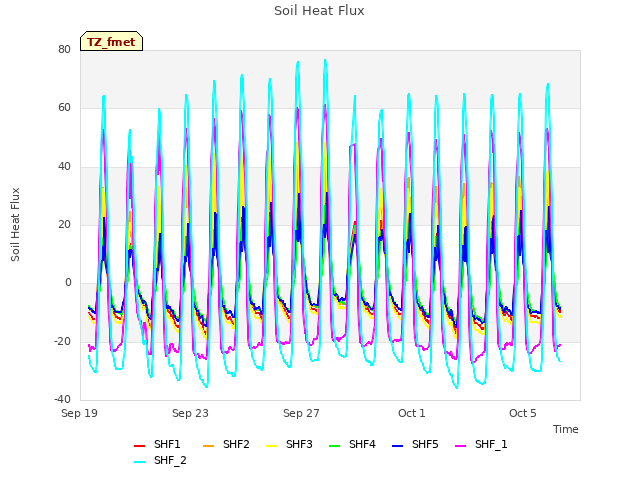This screenshot has height=480, width=640.
Task: Click the magenta SHF_1 legend swatch
Action: [x=460, y=446]
